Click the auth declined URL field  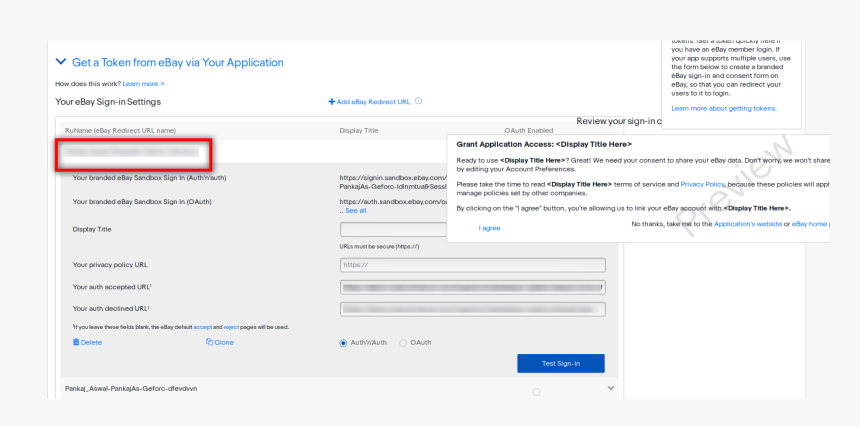point(473,309)
